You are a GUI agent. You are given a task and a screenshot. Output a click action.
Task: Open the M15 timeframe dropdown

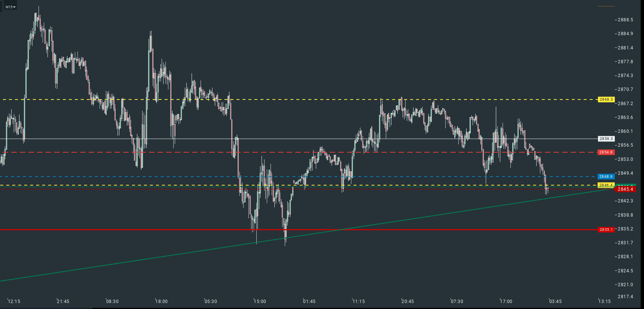10,7
